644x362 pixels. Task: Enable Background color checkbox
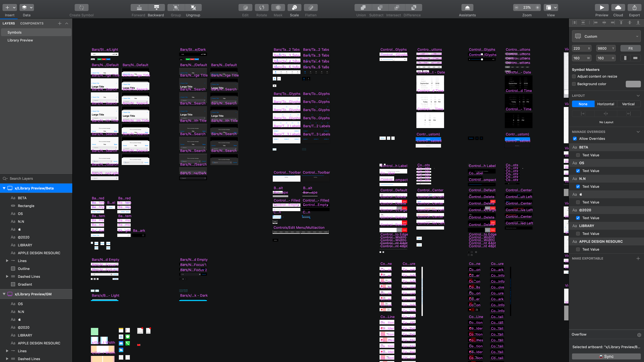point(574,84)
